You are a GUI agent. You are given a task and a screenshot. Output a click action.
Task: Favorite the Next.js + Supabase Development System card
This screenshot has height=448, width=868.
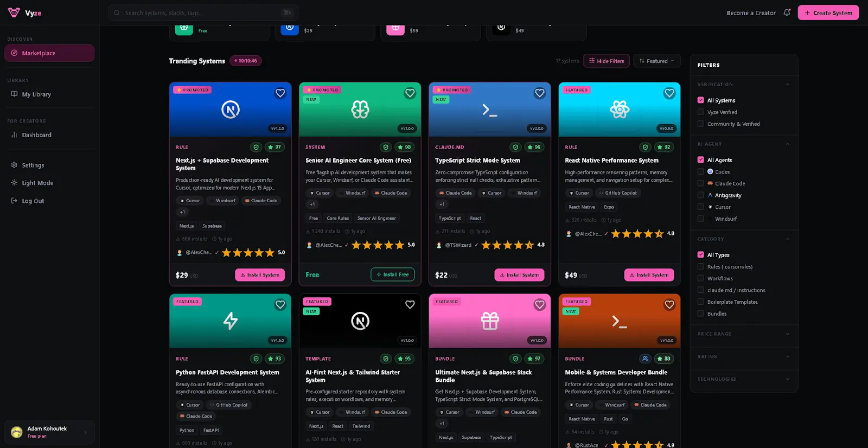280,93
